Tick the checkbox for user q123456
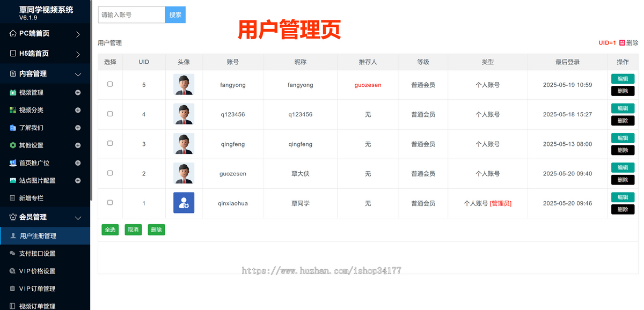 pyautogui.click(x=110, y=114)
